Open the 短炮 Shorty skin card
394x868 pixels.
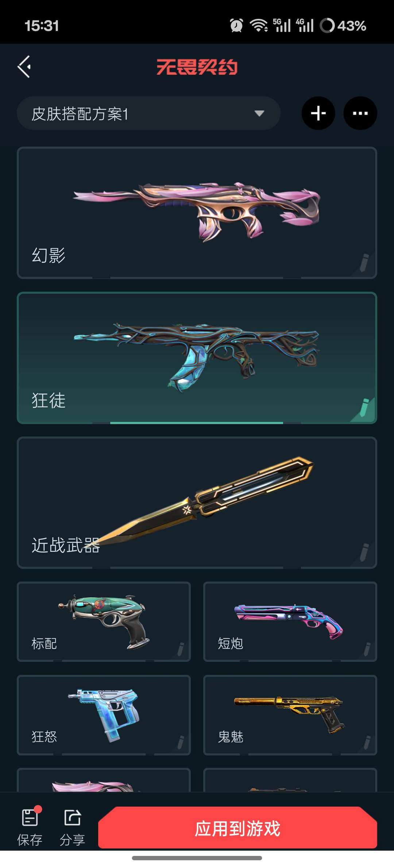(290, 622)
